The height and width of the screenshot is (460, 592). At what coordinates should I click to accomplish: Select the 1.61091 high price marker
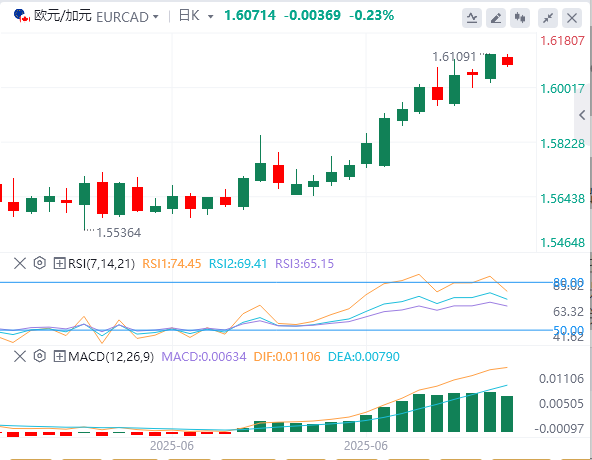(454, 57)
